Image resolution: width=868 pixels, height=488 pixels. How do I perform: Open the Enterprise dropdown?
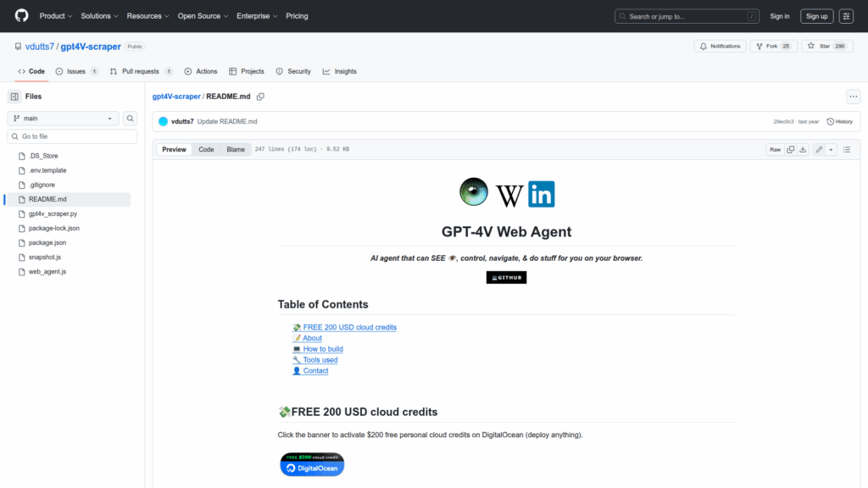click(x=257, y=16)
